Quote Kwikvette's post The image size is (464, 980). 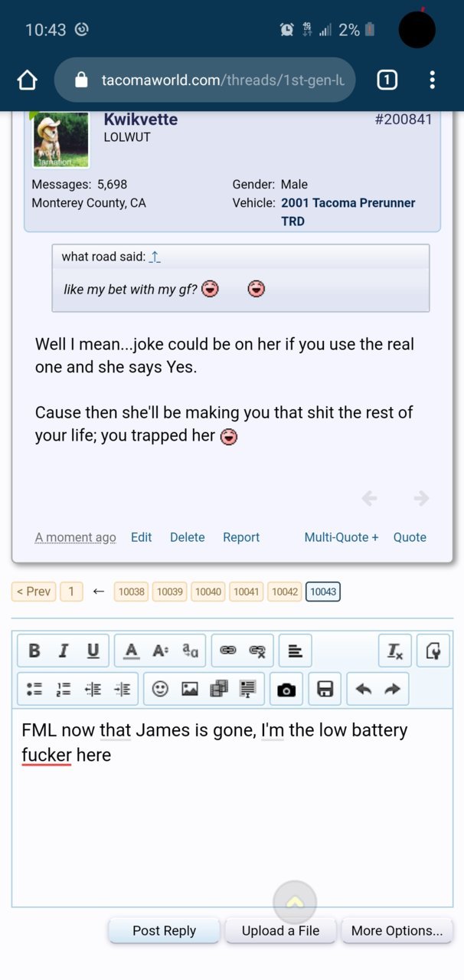pos(410,537)
